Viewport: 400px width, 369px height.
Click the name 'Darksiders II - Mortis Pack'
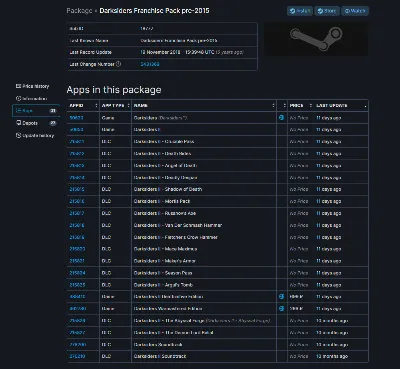tap(162, 201)
